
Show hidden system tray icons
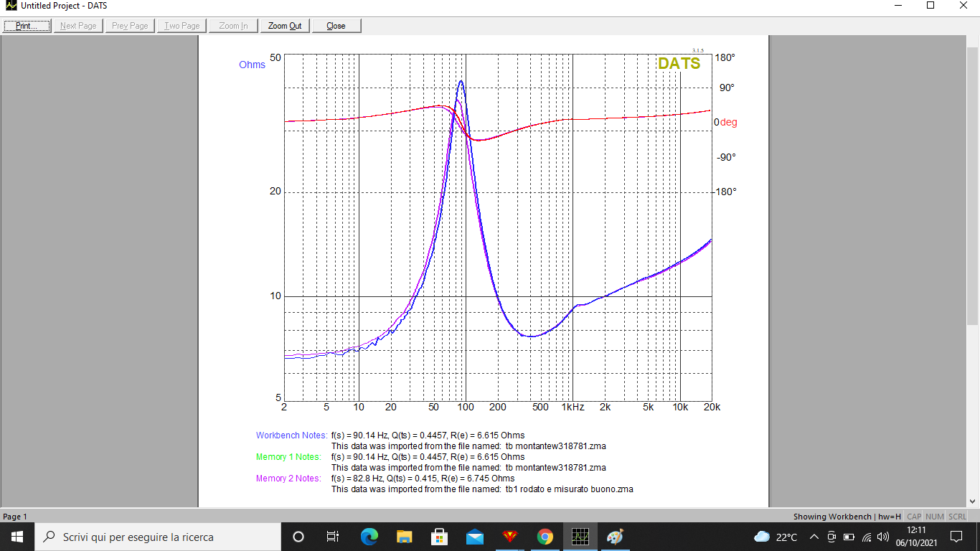coord(814,537)
